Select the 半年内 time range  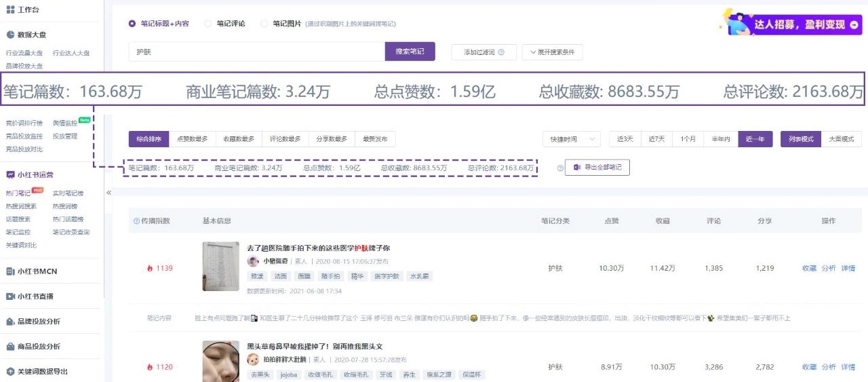[721, 139]
